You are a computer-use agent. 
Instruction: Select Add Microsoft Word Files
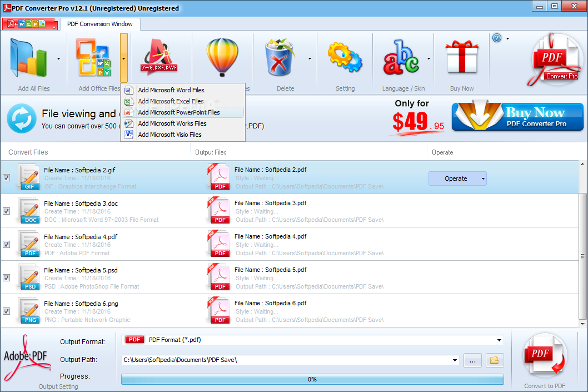183,90
